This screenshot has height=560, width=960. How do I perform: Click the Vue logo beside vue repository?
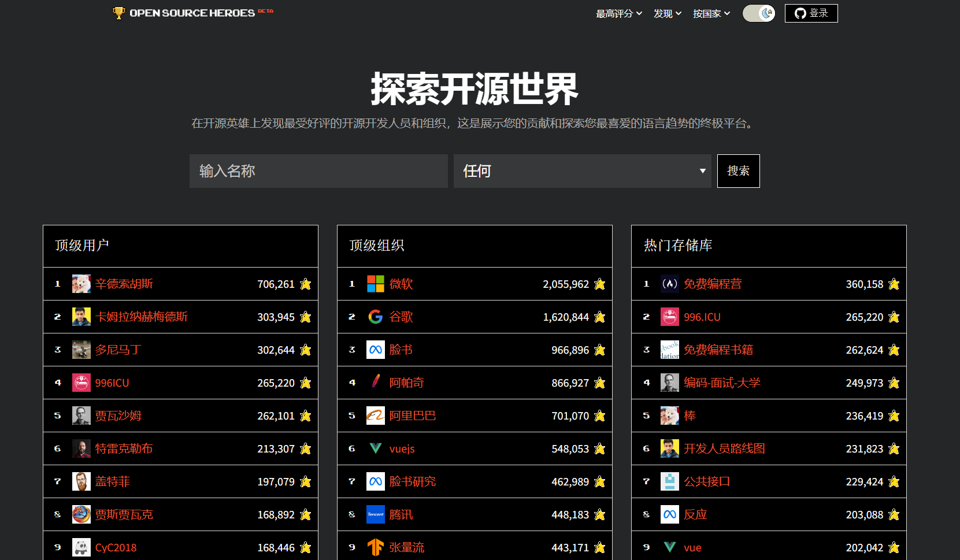670,547
